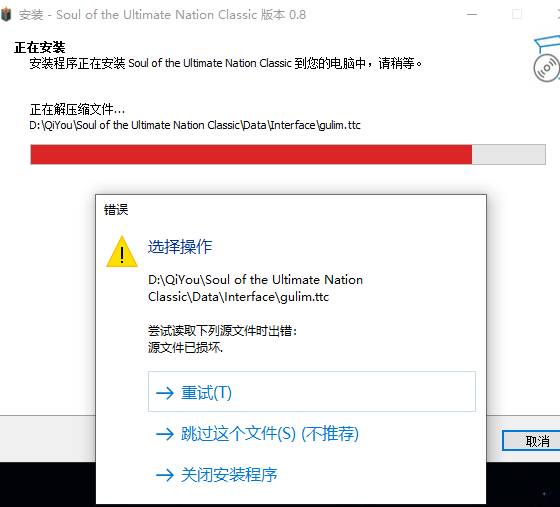Click the 源文件已损坏 error message

coord(185,347)
